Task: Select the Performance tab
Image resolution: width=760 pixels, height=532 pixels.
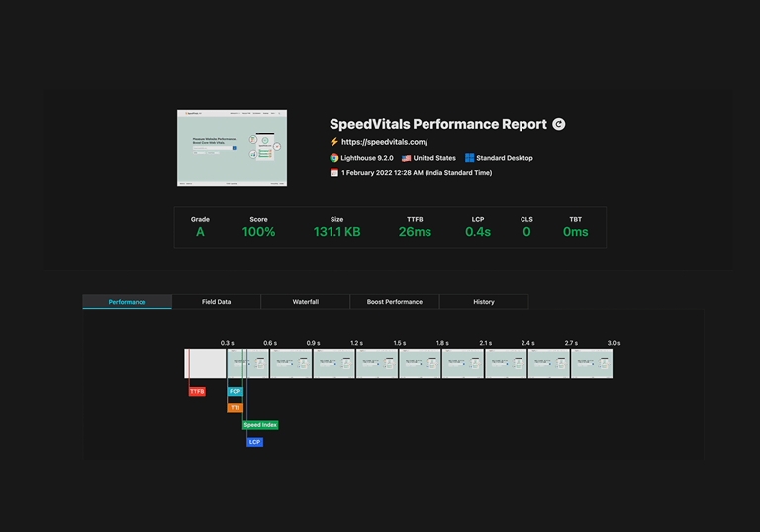Action: point(127,302)
